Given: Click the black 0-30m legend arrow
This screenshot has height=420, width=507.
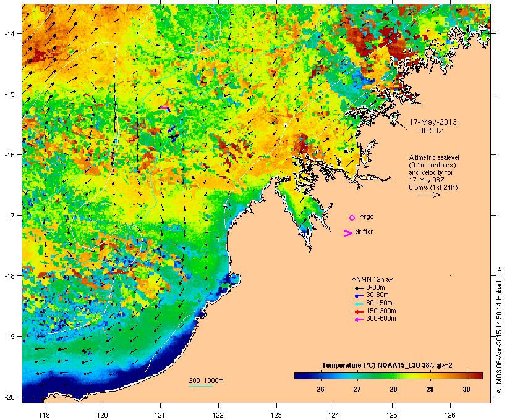Looking at the screenshot, I should point(359,288).
